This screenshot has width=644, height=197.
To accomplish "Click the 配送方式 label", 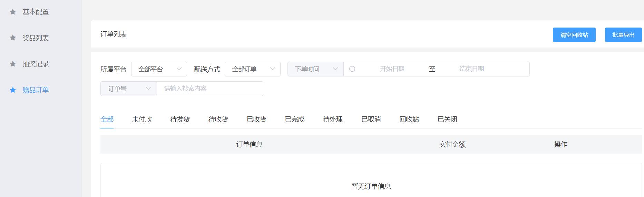I will [207, 69].
